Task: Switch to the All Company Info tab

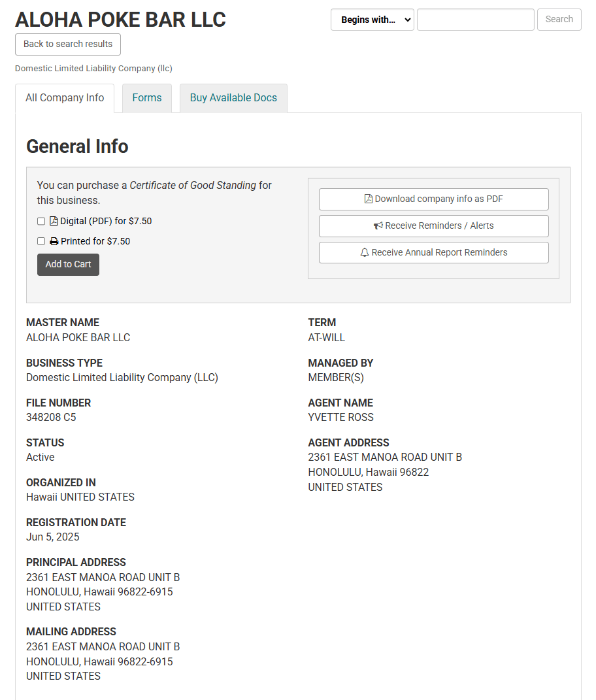Action: tap(65, 98)
